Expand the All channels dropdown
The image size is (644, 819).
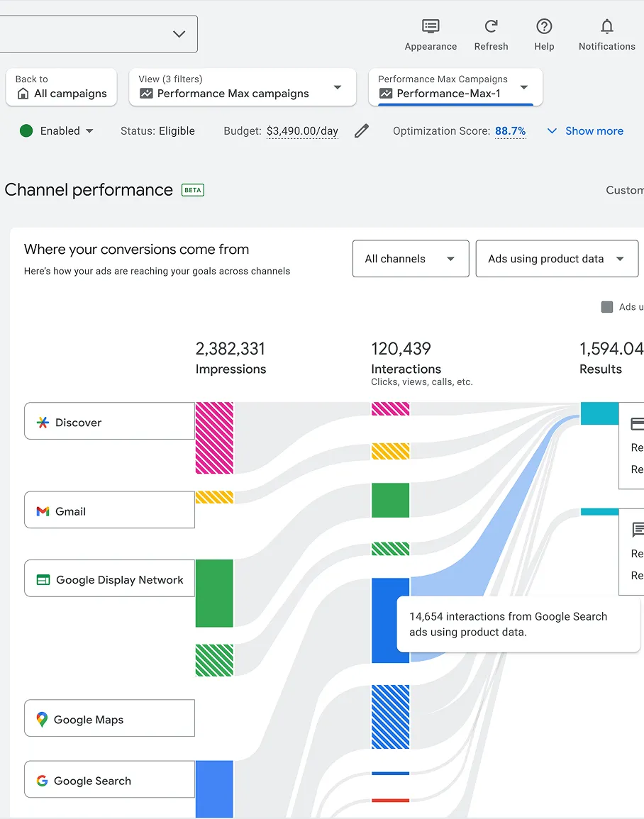pyautogui.click(x=411, y=259)
